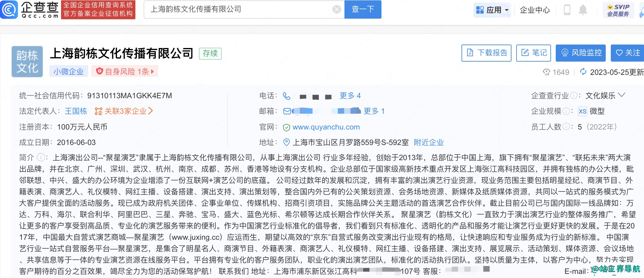The image size is (644, 278).
Task: Select the credit code 91310113MA1GKK4E7M
Action: click(130, 96)
